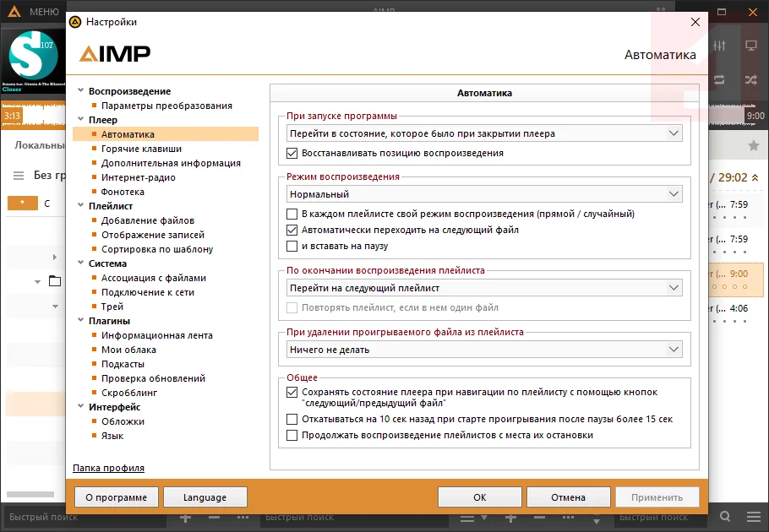
Task: Open the hamburger icon beside Без гр
Action: point(18,176)
